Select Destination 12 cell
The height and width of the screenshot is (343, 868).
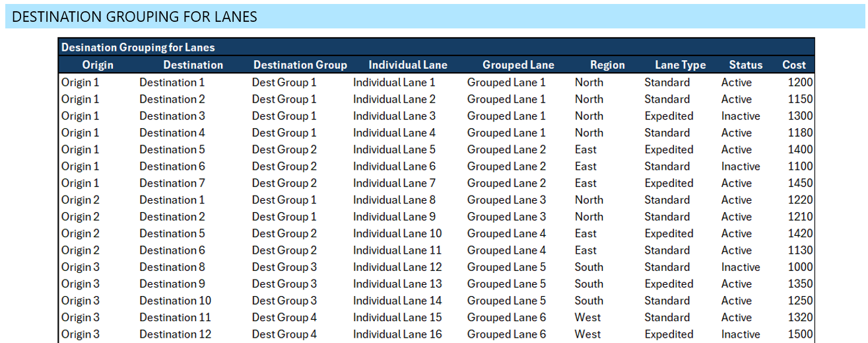coord(175,334)
